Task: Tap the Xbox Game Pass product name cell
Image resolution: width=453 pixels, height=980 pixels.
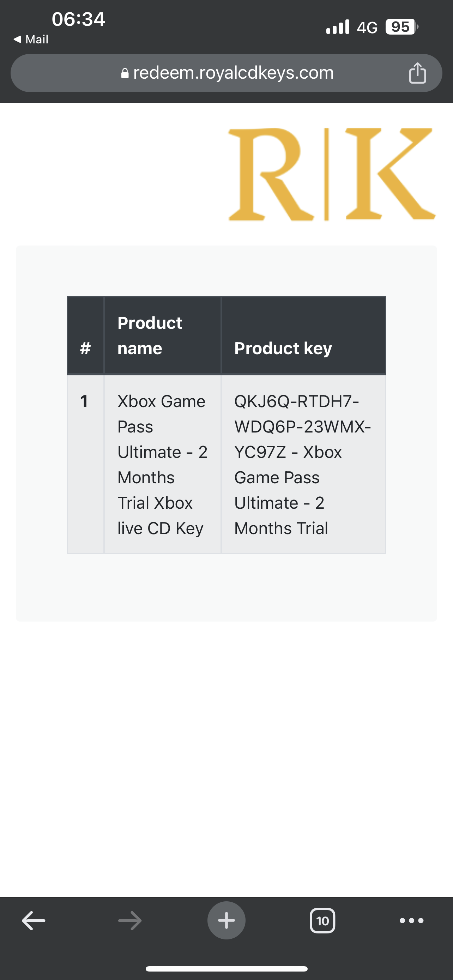Action: point(162,465)
